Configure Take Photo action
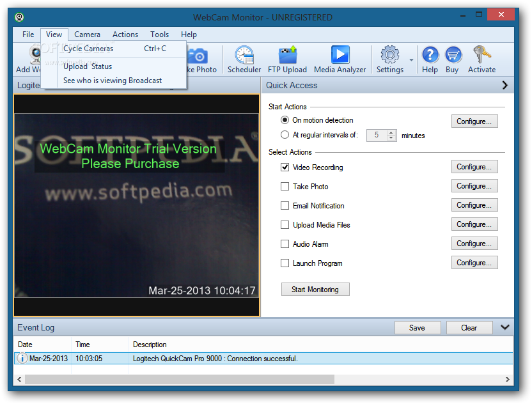 point(474,186)
